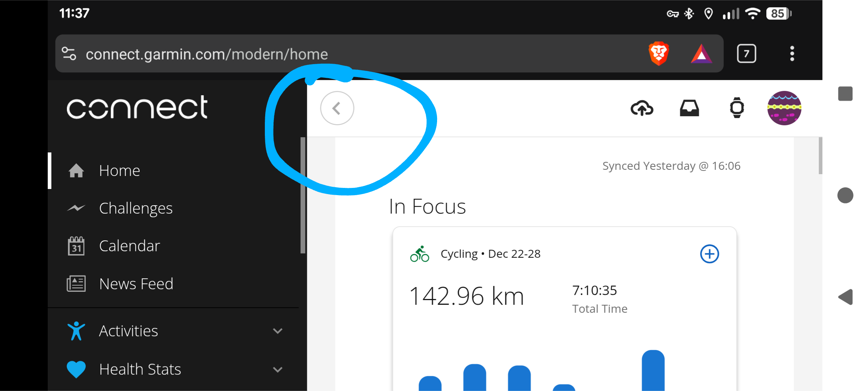Viewport: 868px width, 391px height.
Task: Click the site settings icon in address bar
Action: click(x=69, y=54)
